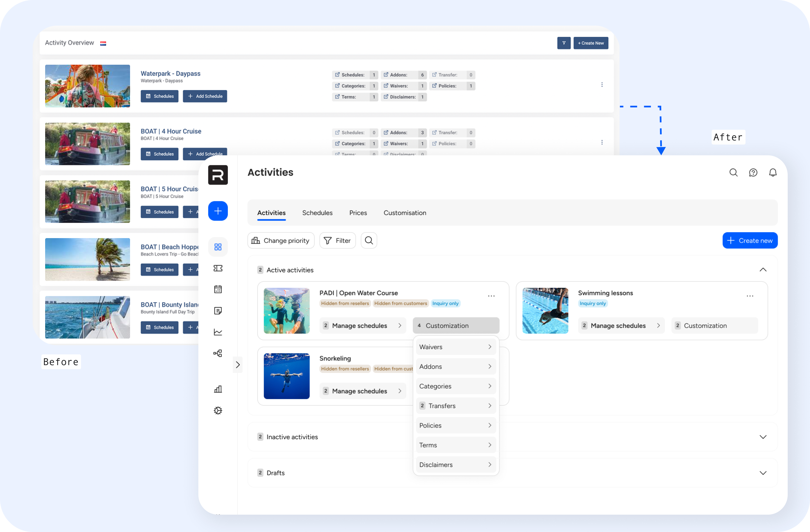
Task: Click the old filter funnel button
Action: [x=564, y=43]
